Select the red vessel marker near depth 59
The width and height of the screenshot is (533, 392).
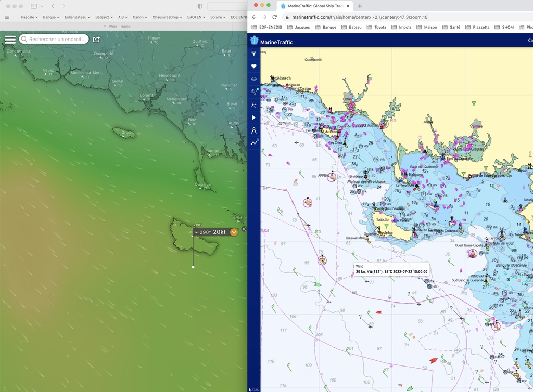coord(434,360)
